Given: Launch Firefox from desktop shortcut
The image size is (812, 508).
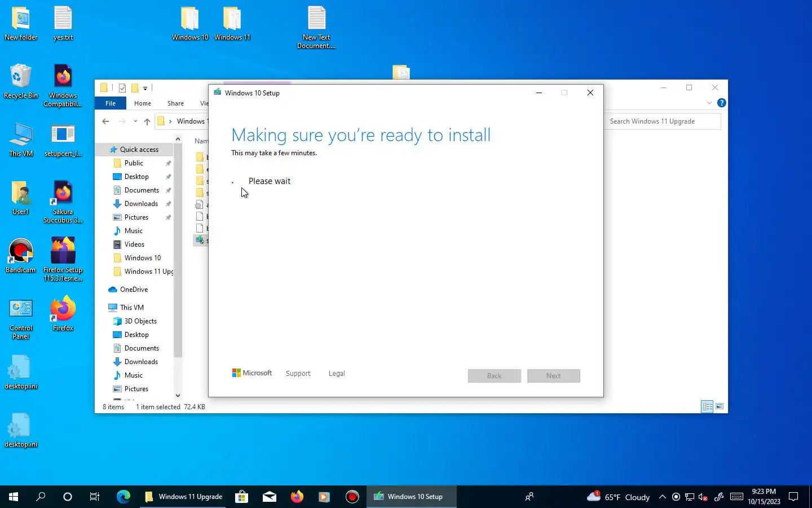Looking at the screenshot, I should tap(63, 314).
